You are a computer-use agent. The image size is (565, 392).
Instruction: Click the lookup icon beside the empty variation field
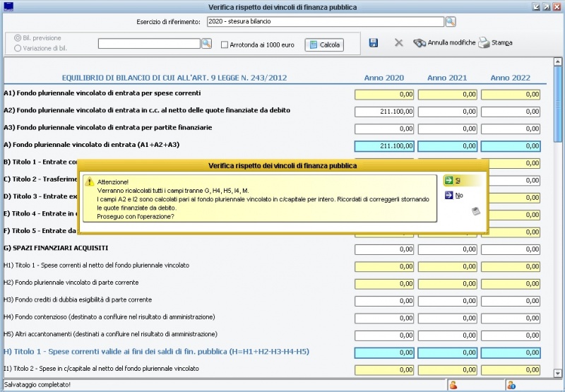coord(207,44)
